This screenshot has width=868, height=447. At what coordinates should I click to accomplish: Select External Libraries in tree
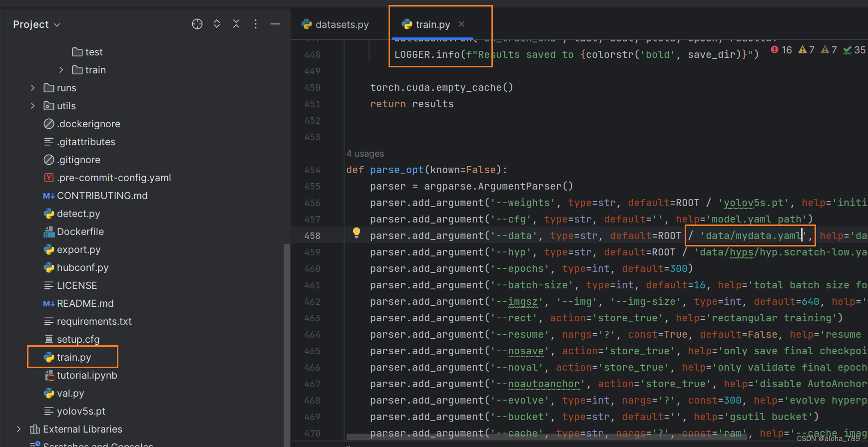pyautogui.click(x=76, y=429)
